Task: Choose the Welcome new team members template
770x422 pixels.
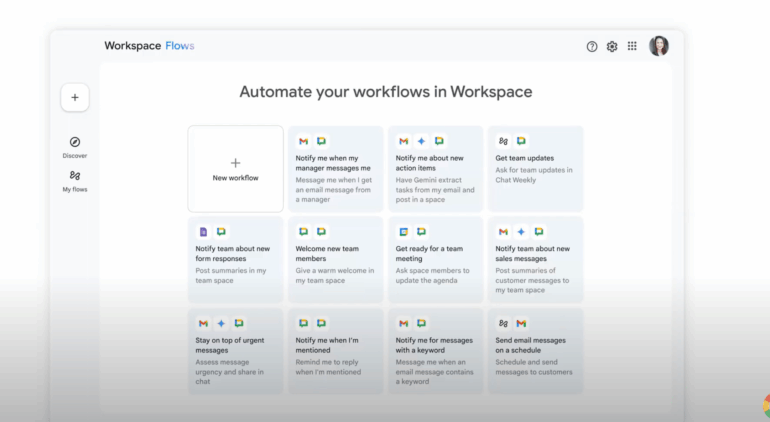Action: tap(335, 258)
